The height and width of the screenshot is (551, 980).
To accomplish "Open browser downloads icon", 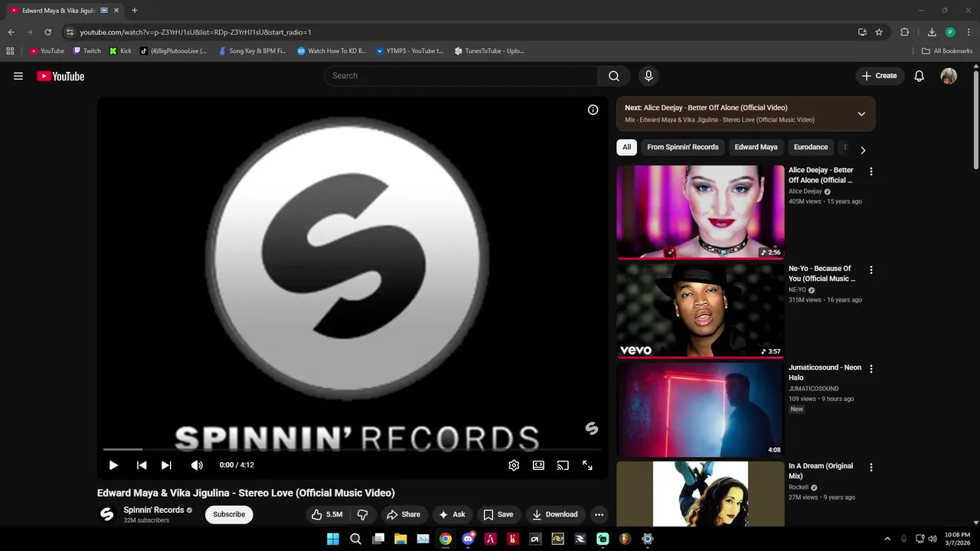I will (x=932, y=32).
